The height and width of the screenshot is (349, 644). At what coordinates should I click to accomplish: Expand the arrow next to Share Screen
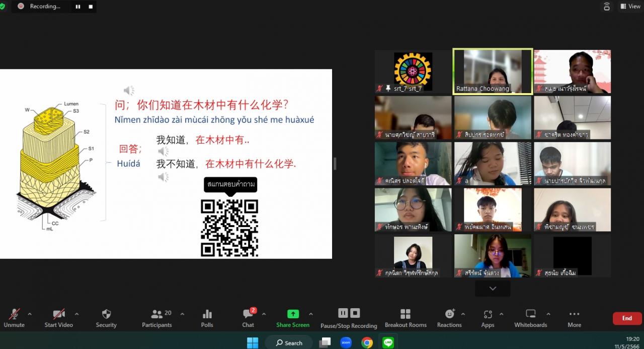point(310,314)
